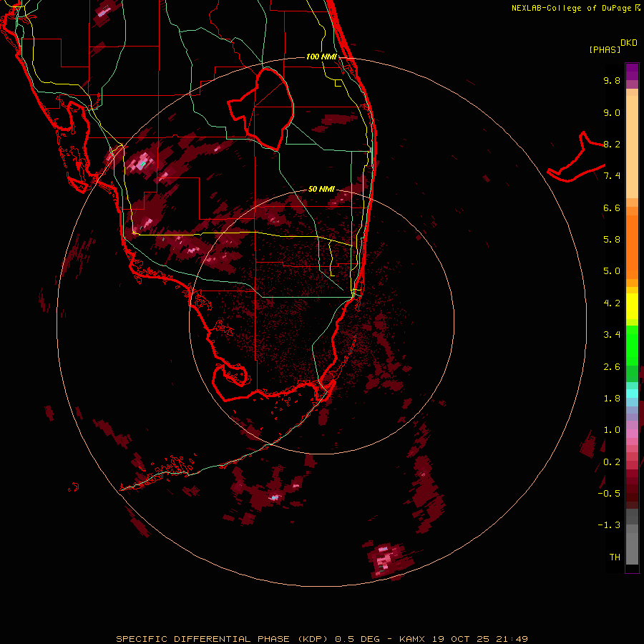Click the DKD product label
Screen dimensions: 644x644
point(629,43)
